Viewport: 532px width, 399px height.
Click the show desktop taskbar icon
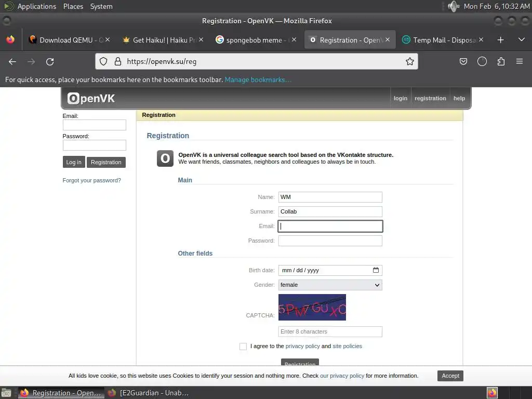click(6, 393)
